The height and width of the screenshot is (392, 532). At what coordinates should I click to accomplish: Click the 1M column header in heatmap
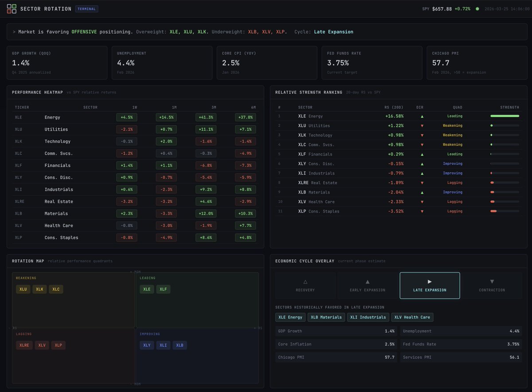click(x=174, y=107)
